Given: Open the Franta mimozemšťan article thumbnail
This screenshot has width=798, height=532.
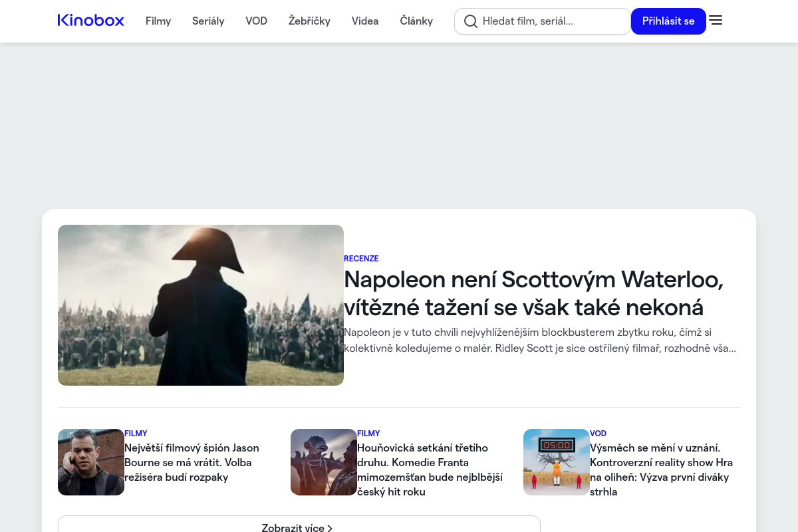Looking at the screenshot, I should click(x=324, y=462).
